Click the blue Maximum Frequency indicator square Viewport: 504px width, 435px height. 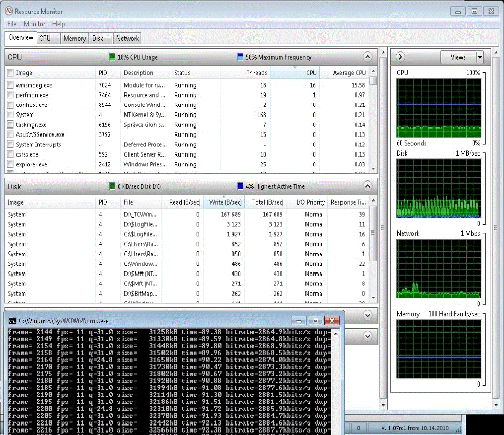click(240, 57)
